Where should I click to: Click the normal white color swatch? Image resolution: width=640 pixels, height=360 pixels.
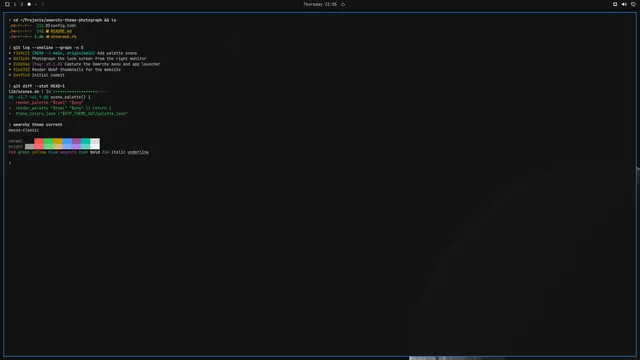click(95, 141)
